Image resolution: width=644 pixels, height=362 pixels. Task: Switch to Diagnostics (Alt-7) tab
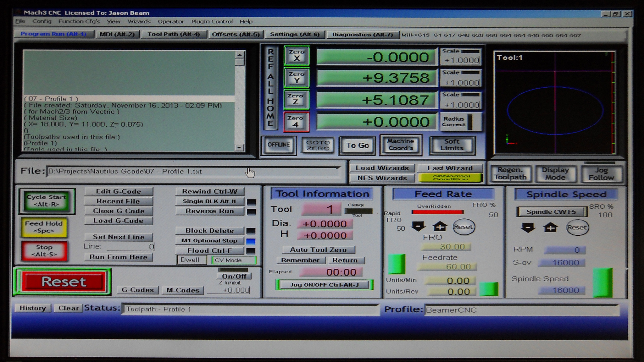[363, 35]
